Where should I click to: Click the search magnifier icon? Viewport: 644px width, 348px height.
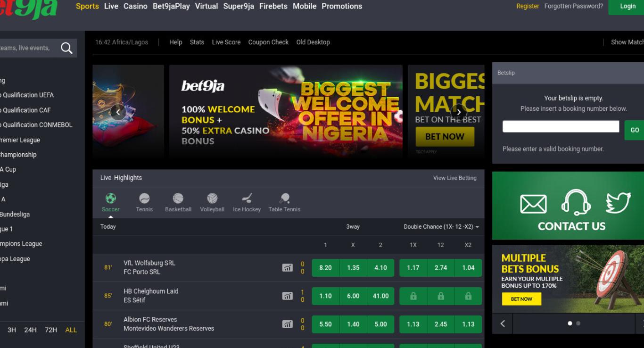click(x=66, y=48)
